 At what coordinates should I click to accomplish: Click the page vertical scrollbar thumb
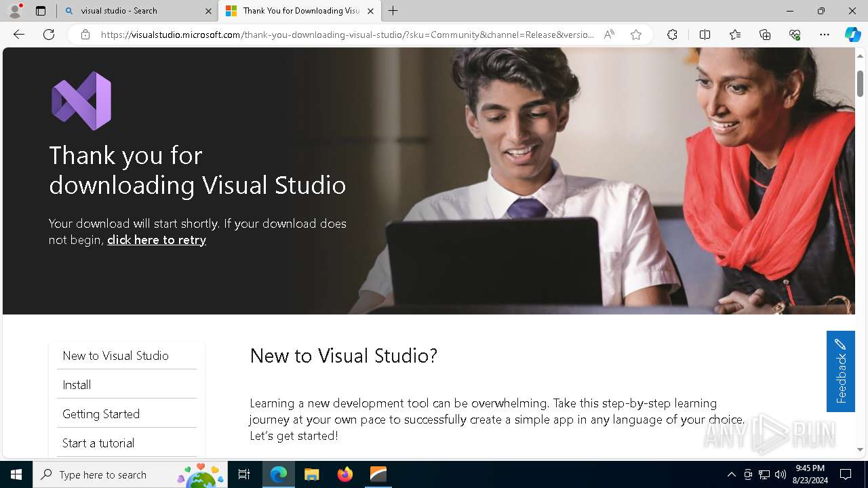point(860,83)
